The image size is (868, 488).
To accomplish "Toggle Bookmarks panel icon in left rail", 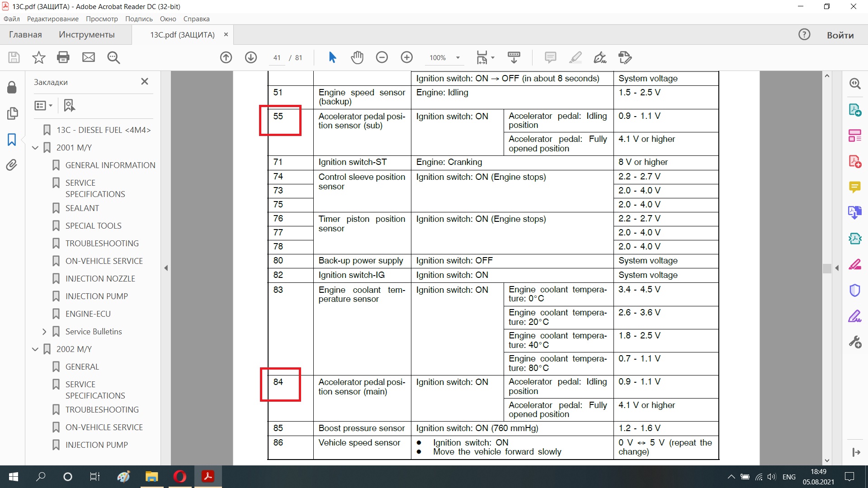I will tap(12, 140).
